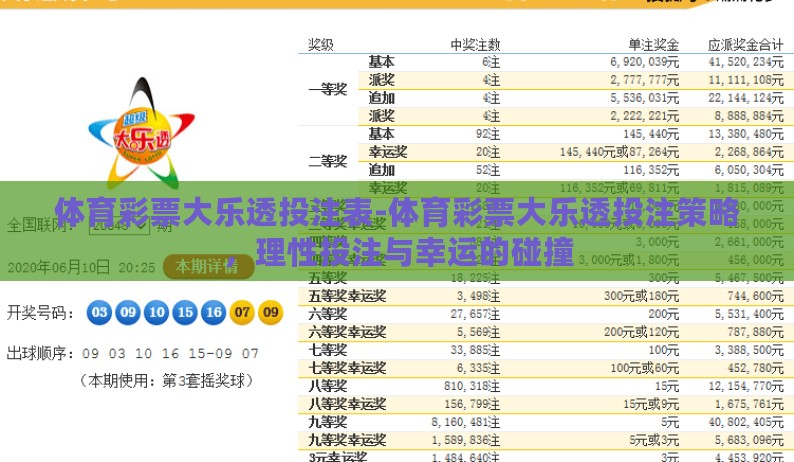Click the total 3,388,500元
Image resolution: width=794 pixels, height=462 pixels.
(749, 350)
